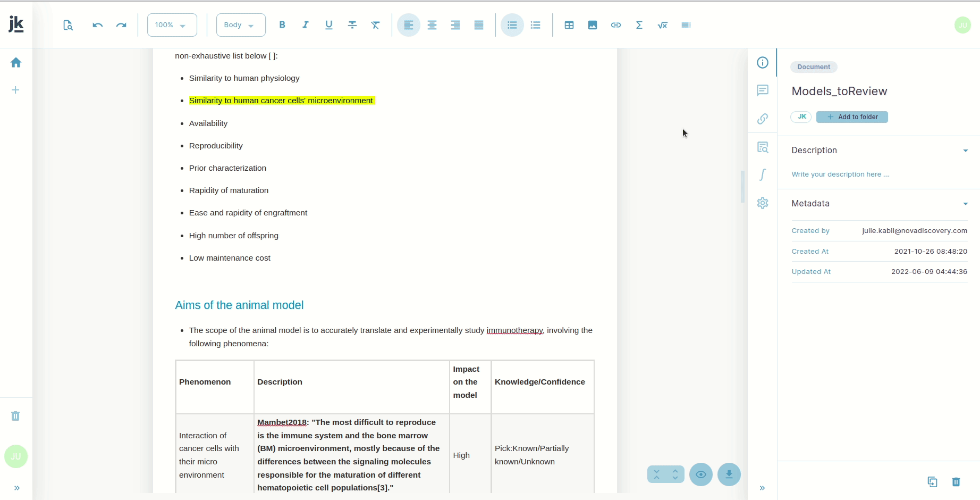Viewport: 980px width, 500px height.
Task: Click the Add to folder button
Action: click(x=852, y=117)
